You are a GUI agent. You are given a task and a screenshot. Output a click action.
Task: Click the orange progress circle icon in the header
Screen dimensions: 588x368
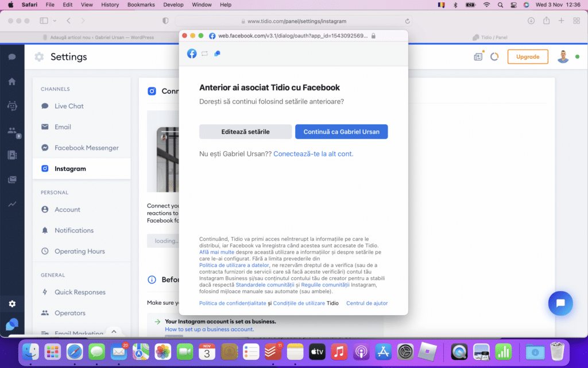pos(494,57)
